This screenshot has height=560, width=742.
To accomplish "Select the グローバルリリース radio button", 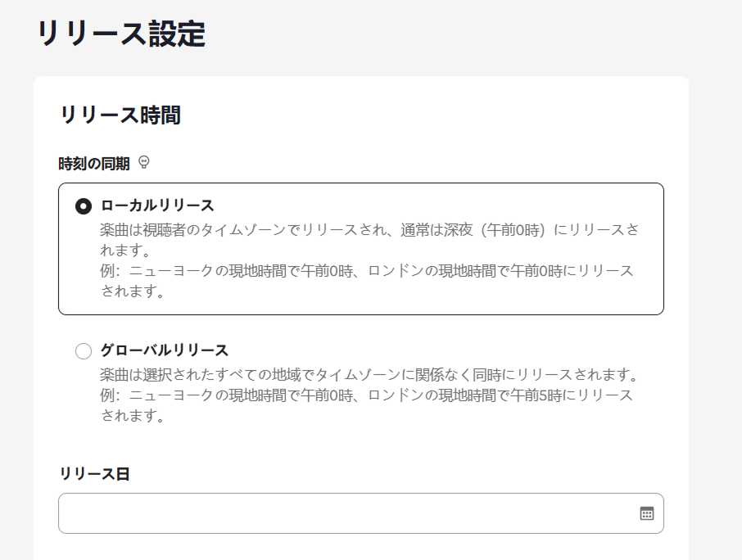I will point(84,351).
